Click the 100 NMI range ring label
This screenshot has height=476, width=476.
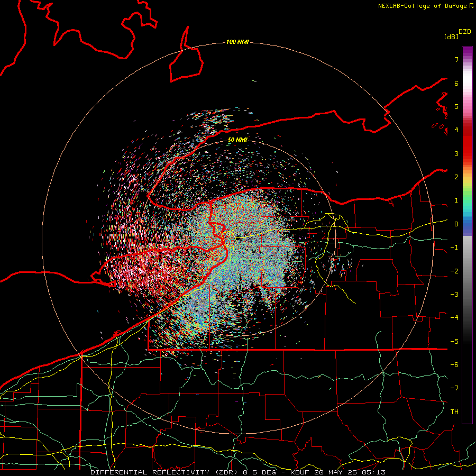(x=237, y=42)
